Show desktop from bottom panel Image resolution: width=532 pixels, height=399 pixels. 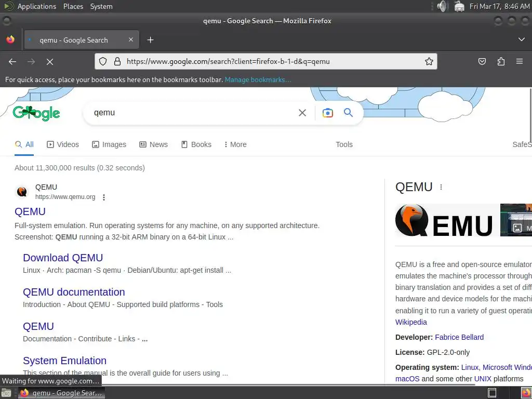click(6, 393)
